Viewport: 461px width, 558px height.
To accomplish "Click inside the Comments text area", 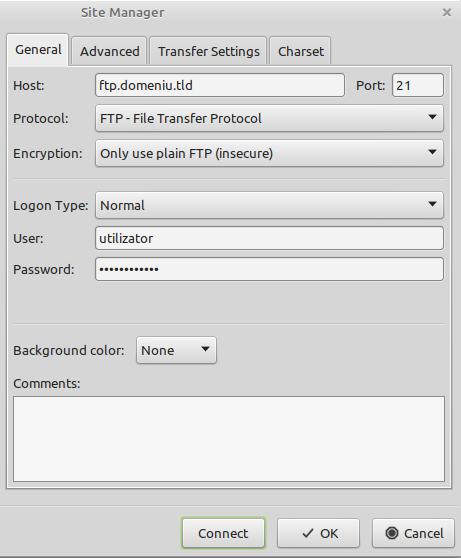I will [x=229, y=439].
